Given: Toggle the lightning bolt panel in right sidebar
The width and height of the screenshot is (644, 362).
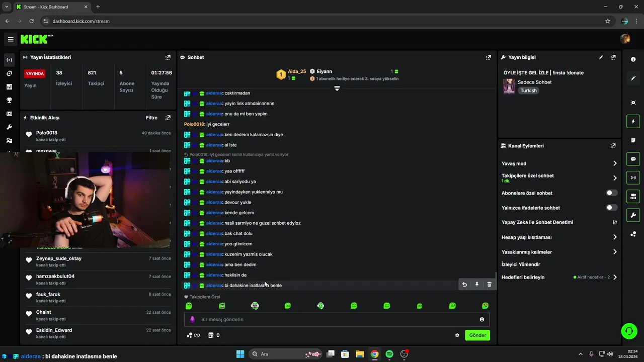Looking at the screenshot, I should pyautogui.click(x=633, y=121).
